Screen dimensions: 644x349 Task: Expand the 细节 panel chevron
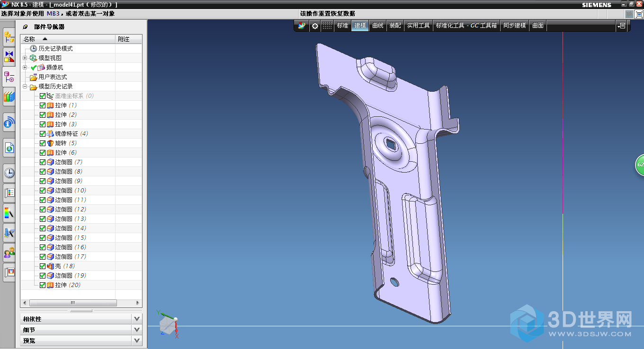pos(137,330)
